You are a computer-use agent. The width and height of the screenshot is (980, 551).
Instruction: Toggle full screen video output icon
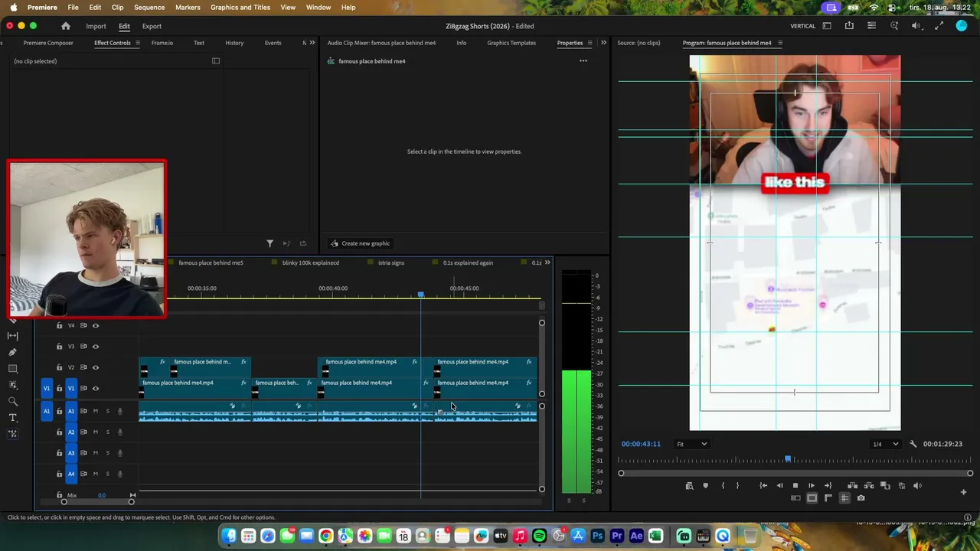coord(939,26)
